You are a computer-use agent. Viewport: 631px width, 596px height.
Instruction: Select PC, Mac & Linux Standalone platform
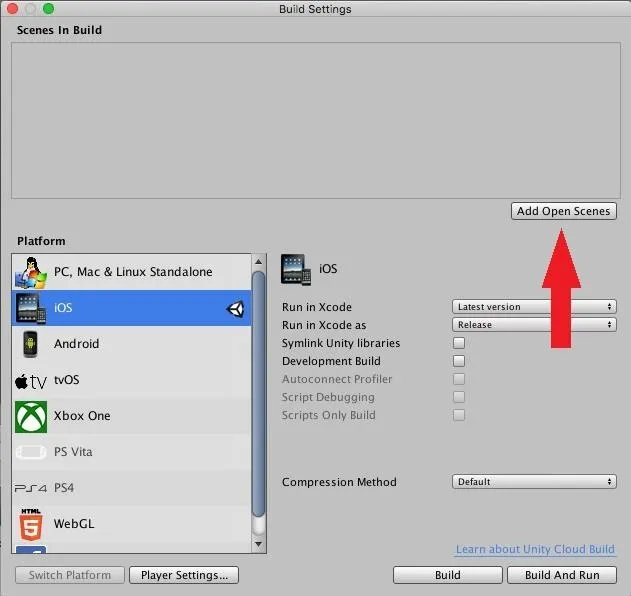132,272
